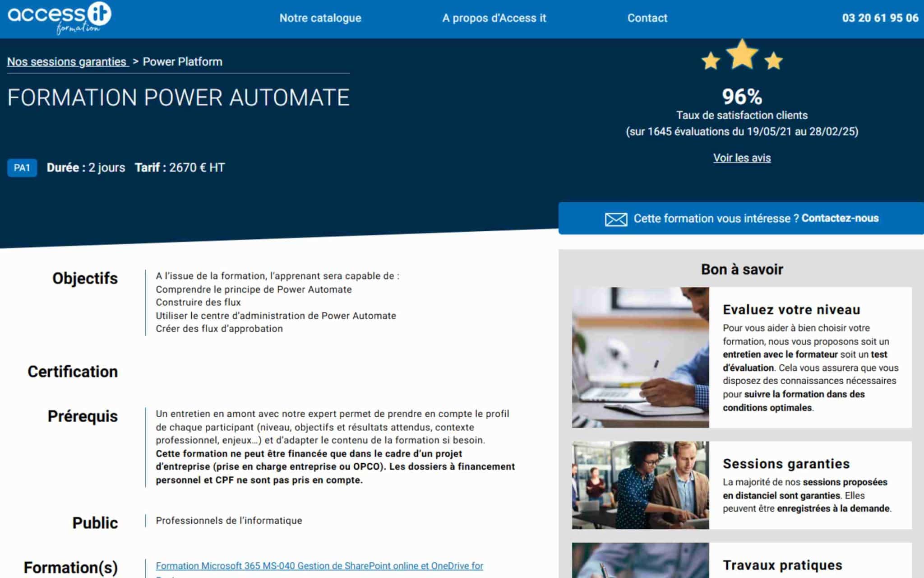Image resolution: width=924 pixels, height=578 pixels.
Task: Click the phone number 03 20 61 95 06
Action: click(880, 18)
